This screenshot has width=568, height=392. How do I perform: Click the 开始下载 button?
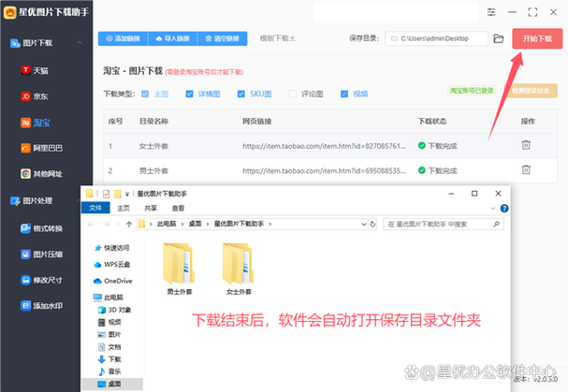click(537, 38)
